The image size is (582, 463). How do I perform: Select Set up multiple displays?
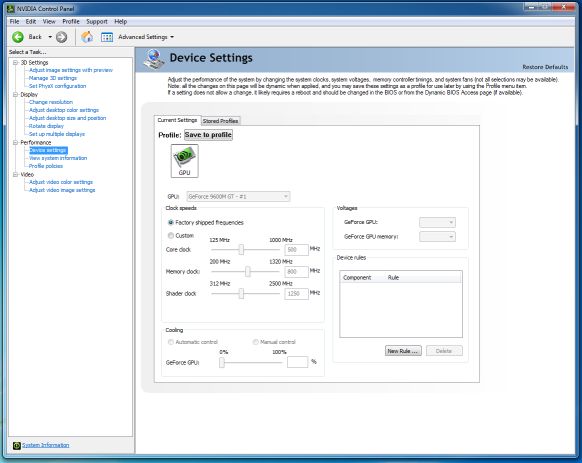[57, 134]
